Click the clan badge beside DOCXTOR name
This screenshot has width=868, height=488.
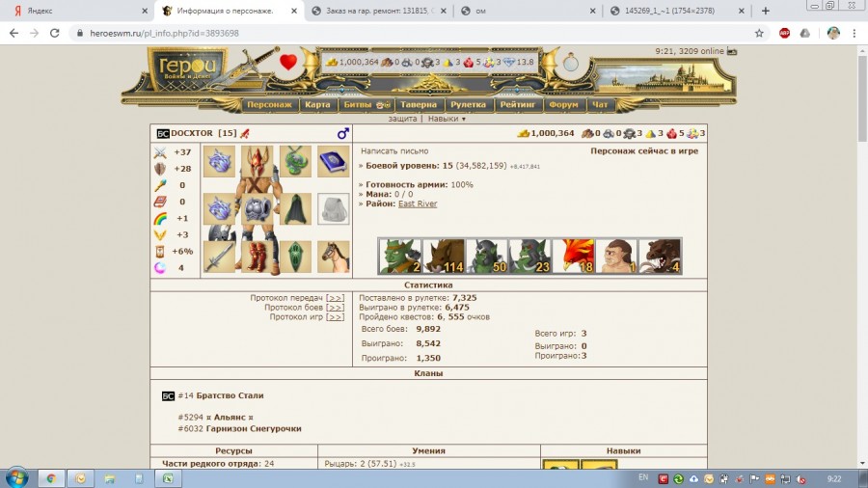162,133
